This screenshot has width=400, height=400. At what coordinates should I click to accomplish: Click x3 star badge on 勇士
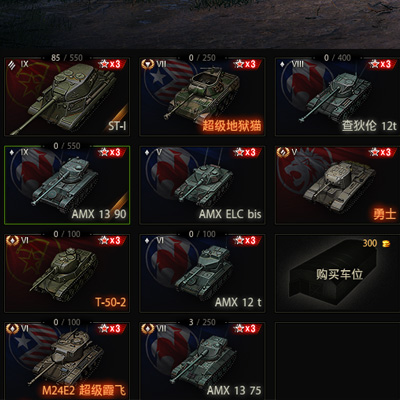point(382,152)
